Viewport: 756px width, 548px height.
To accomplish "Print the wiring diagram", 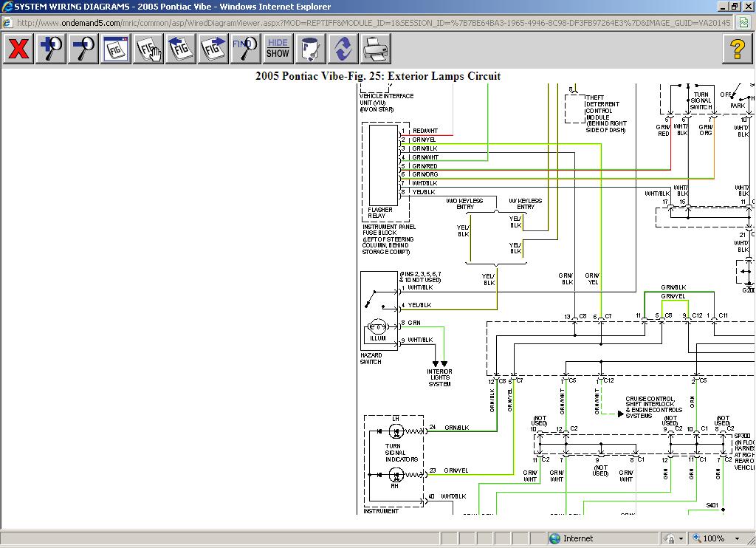I will coord(376,49).
